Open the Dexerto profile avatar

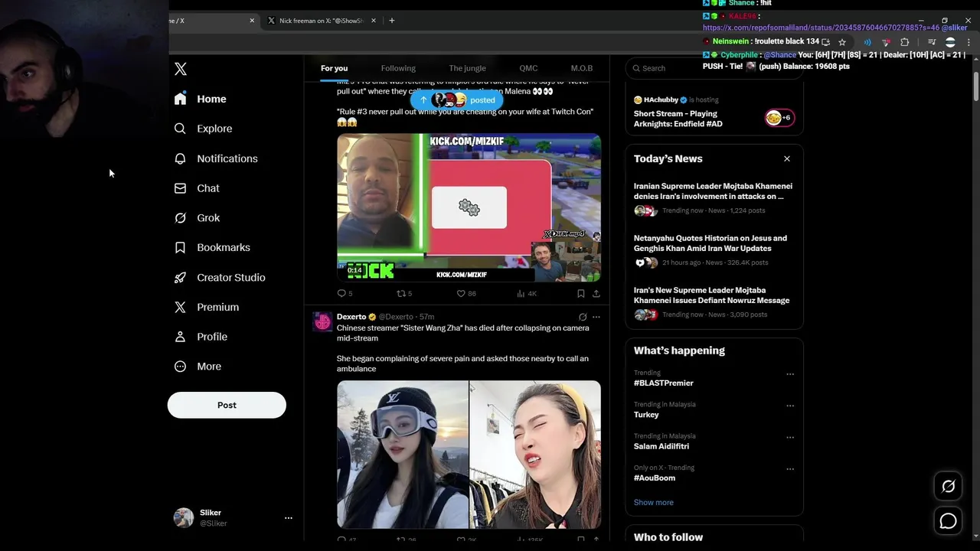(x=322, y=321)
